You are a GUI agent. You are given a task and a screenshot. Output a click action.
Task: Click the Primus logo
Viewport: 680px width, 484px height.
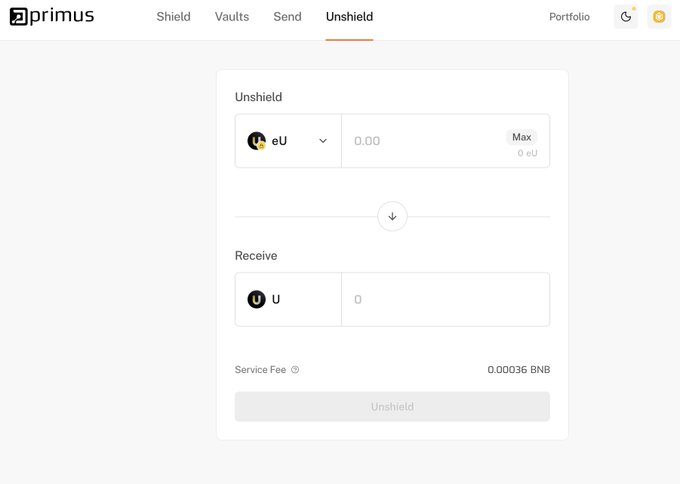[52, 16]
